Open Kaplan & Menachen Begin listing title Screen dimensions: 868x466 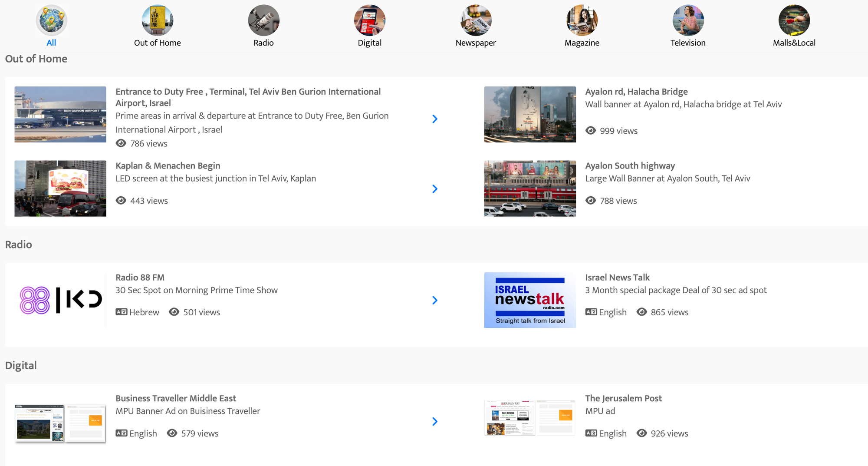click(168, 165)
